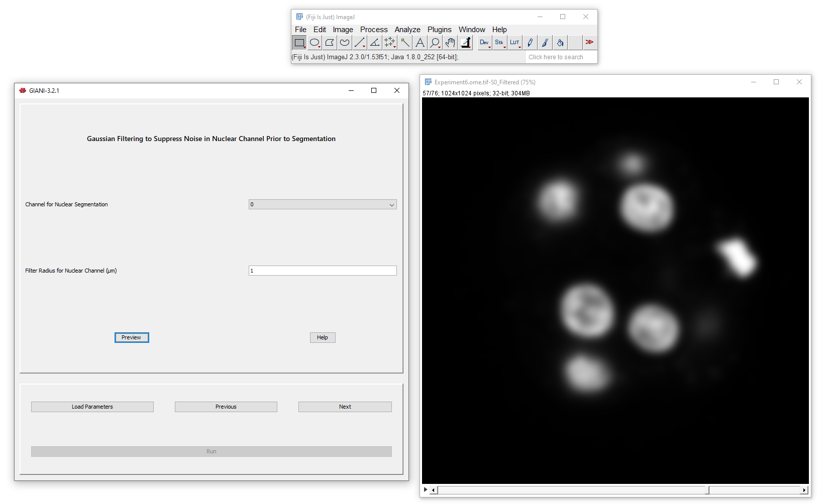
Task: Open the Help menu in ImageJ
Action: pos(499,30)
